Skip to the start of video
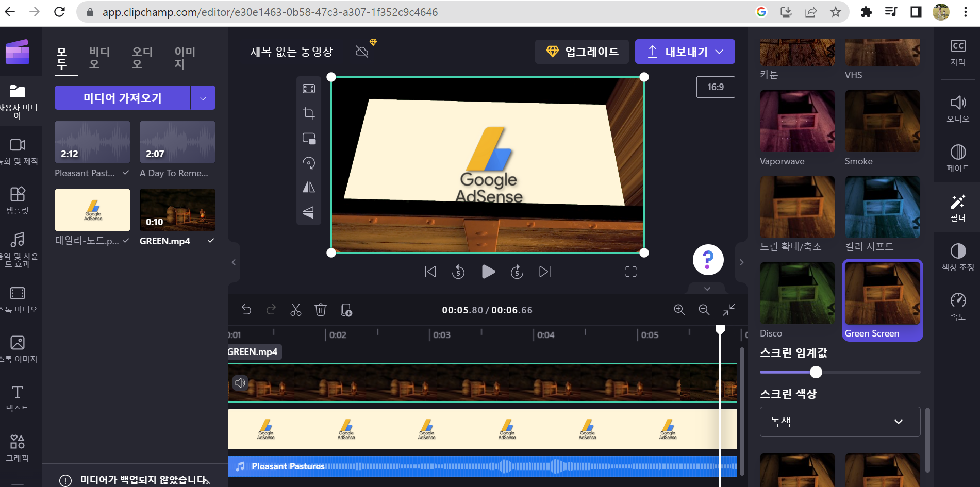980x487 pixels. point(430,272)
